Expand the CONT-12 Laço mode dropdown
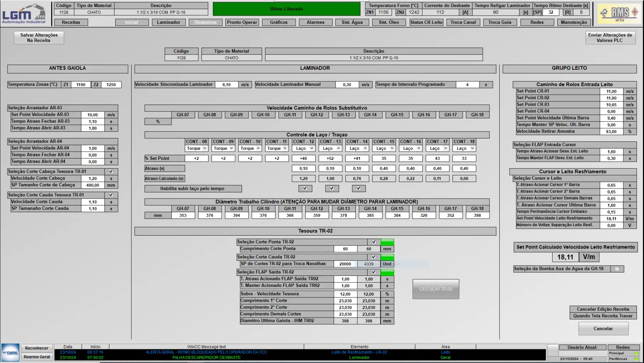 pos(304,148)
